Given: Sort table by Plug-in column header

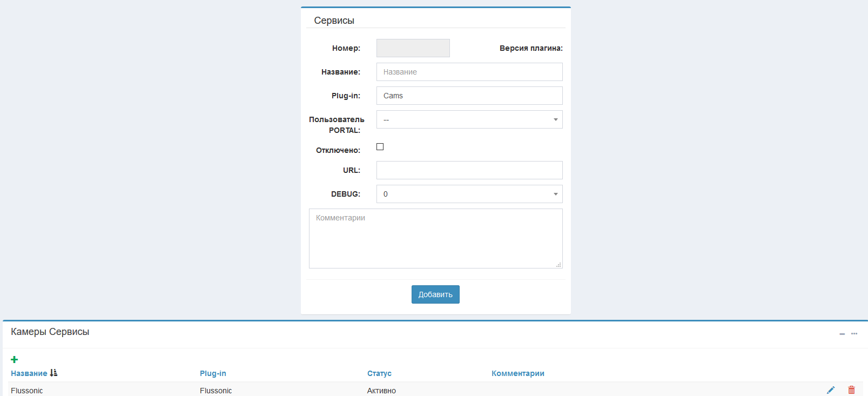Looking at the screenshot, I should [213, 373].
